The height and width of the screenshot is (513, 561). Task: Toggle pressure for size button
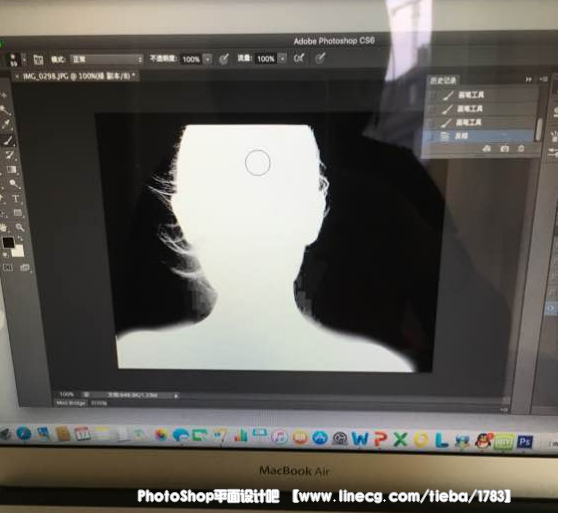pos(320,58)
